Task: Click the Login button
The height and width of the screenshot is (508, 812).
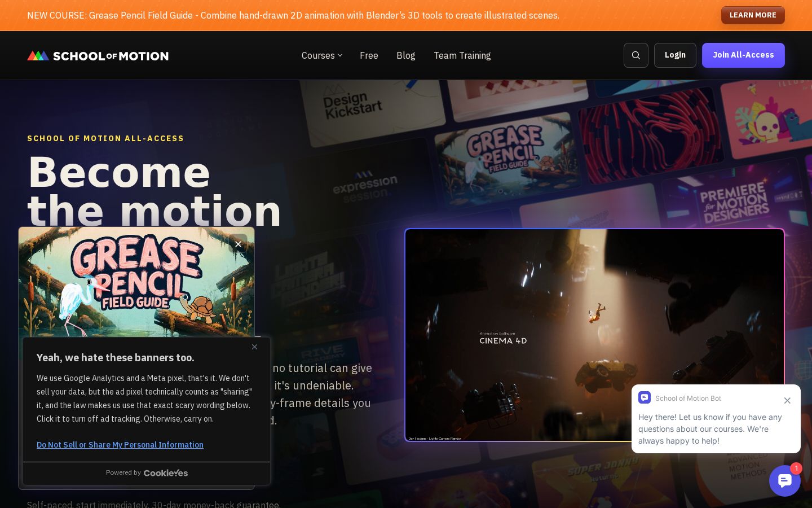Action: [675, 55]
